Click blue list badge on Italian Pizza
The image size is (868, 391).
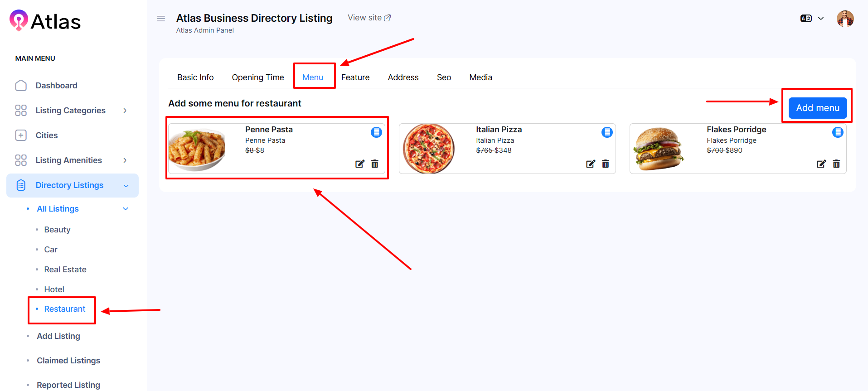pos(607,132)
